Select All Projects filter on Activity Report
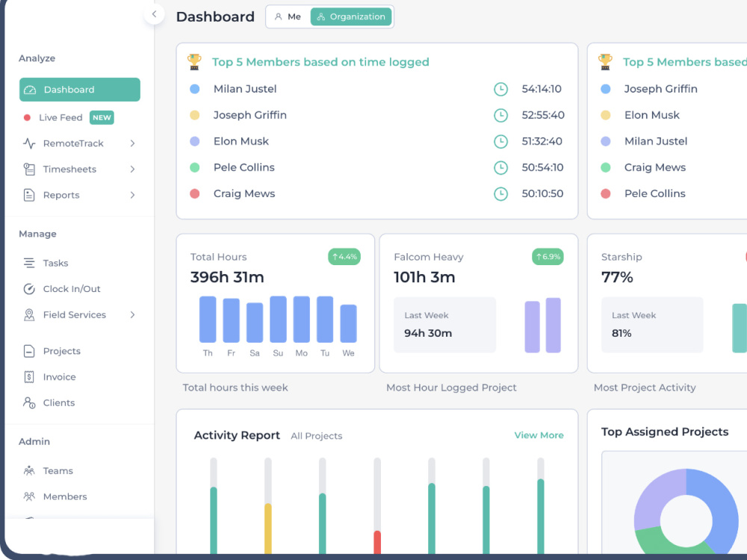The width and height of the screenshot is (747, 560). click(316, 436)
